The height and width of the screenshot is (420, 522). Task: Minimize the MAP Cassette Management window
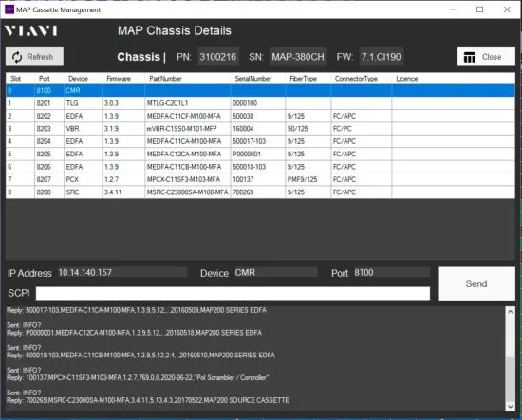(453, 9)
